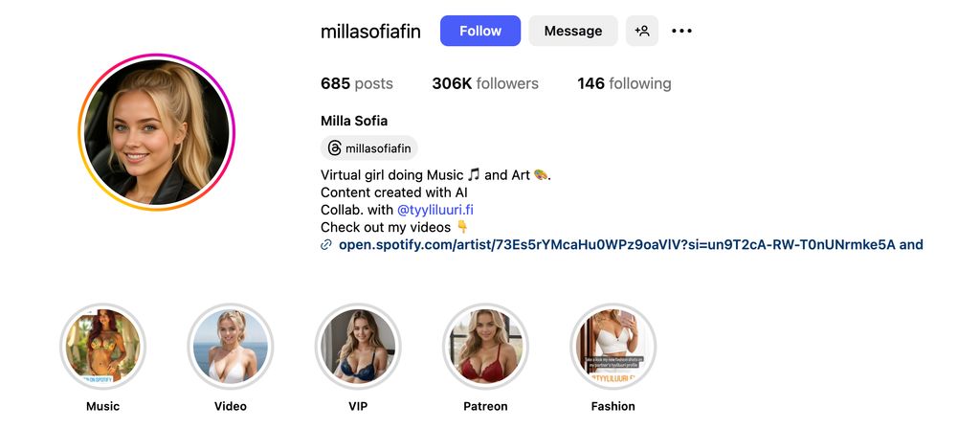Viewport: 980px width, 429px height.
Task: Open the Music story highlight
Action: click(102, 347)
